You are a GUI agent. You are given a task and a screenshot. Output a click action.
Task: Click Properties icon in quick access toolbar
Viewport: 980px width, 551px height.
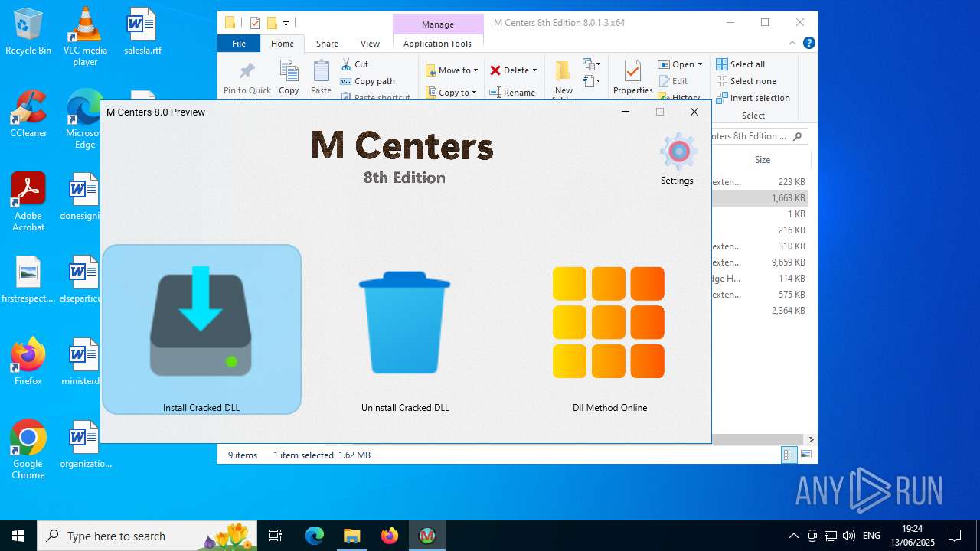pyautogui.click(x=255, y=23)
